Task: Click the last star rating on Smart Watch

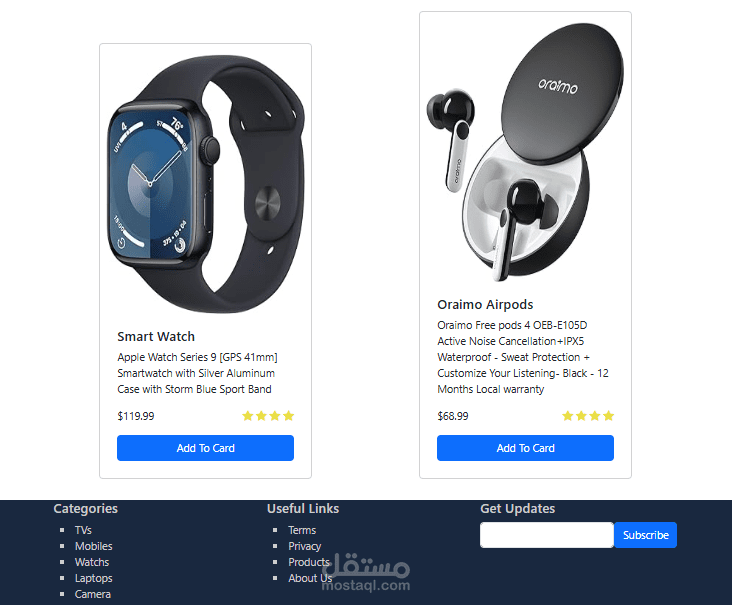Action: [289, 416]
